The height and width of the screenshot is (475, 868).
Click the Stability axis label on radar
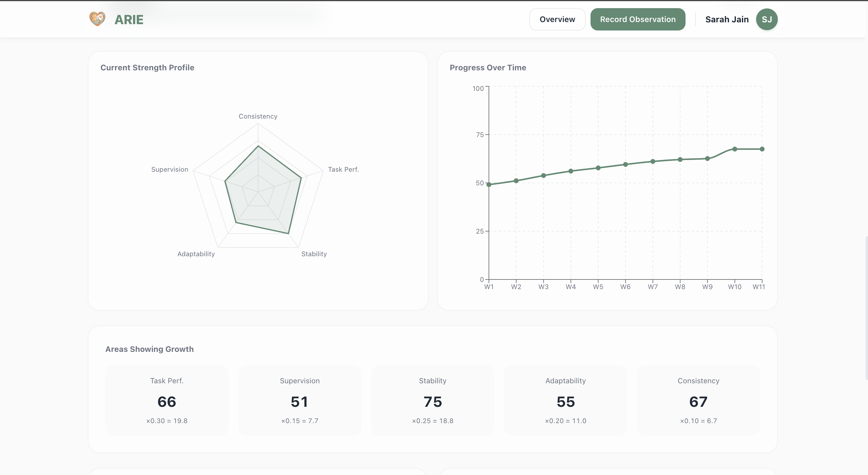[x=314, y=254]
